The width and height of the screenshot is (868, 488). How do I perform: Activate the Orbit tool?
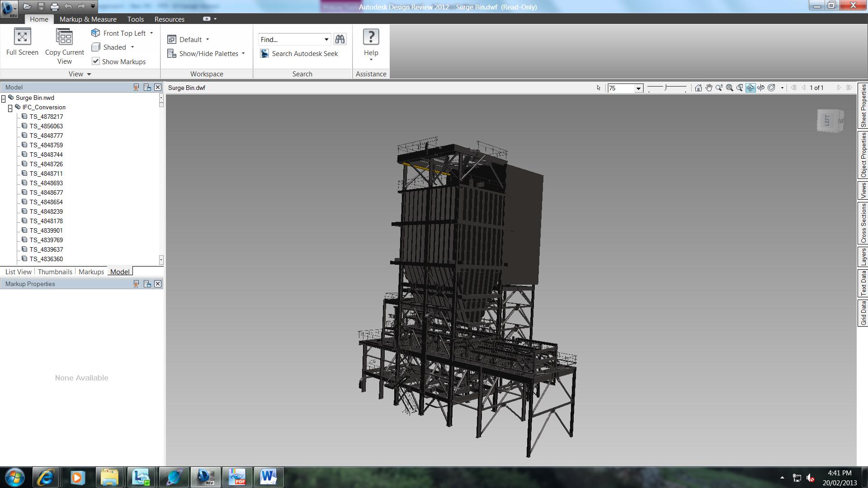(x=750, y=88)
